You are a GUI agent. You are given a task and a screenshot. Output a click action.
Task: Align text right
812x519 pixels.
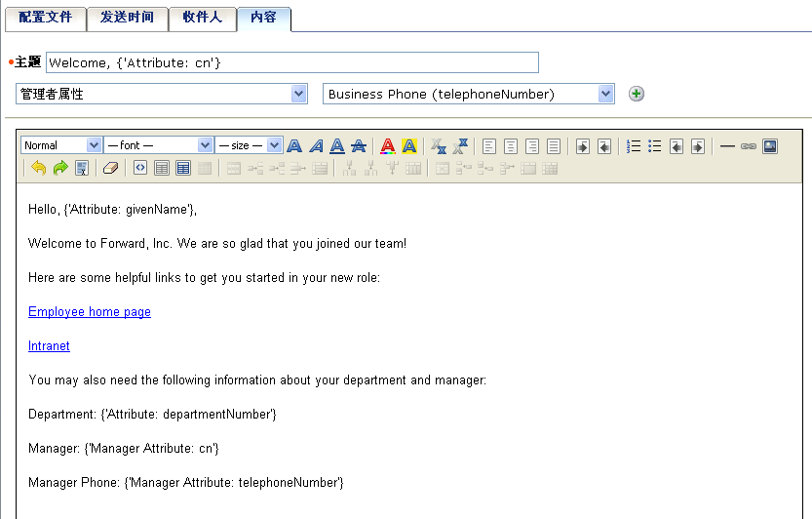coord(532,146)
